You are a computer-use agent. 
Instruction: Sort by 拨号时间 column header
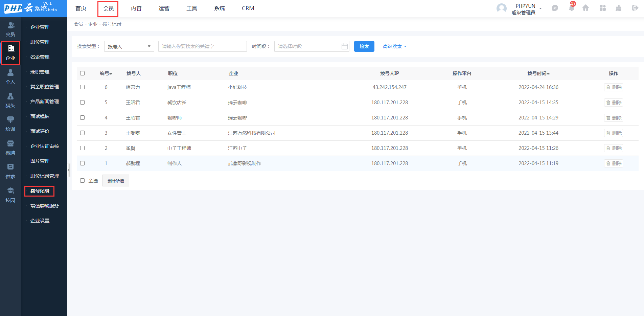[538, 73]
